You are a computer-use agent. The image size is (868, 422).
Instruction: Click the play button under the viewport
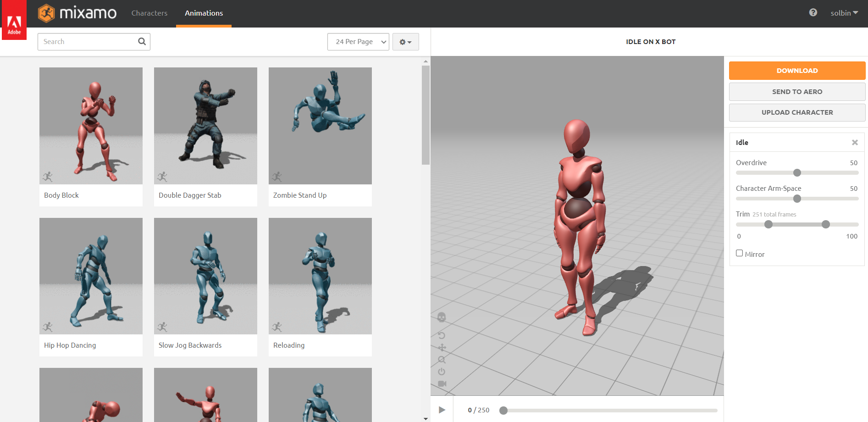[x=442, y=410]
